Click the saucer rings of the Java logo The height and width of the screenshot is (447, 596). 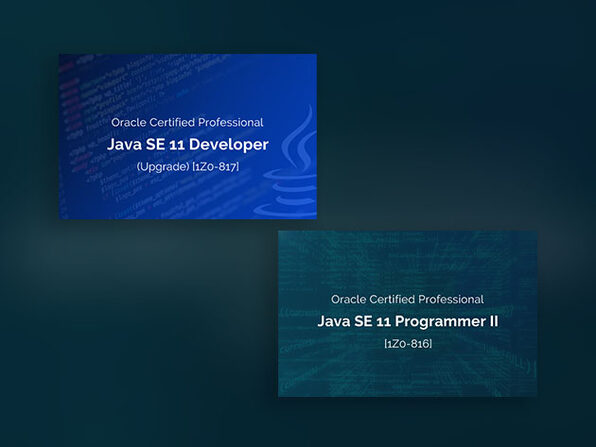pyautogui.click(x=286, y=195)
